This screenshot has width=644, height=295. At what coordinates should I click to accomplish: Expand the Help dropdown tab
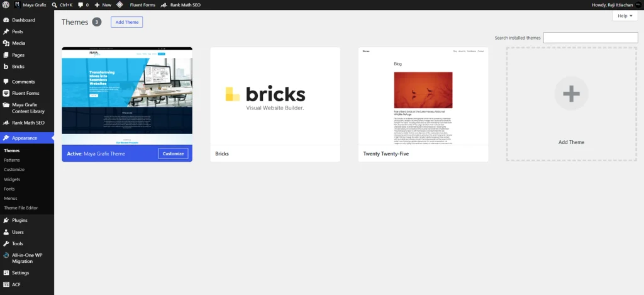pos(625,16)
